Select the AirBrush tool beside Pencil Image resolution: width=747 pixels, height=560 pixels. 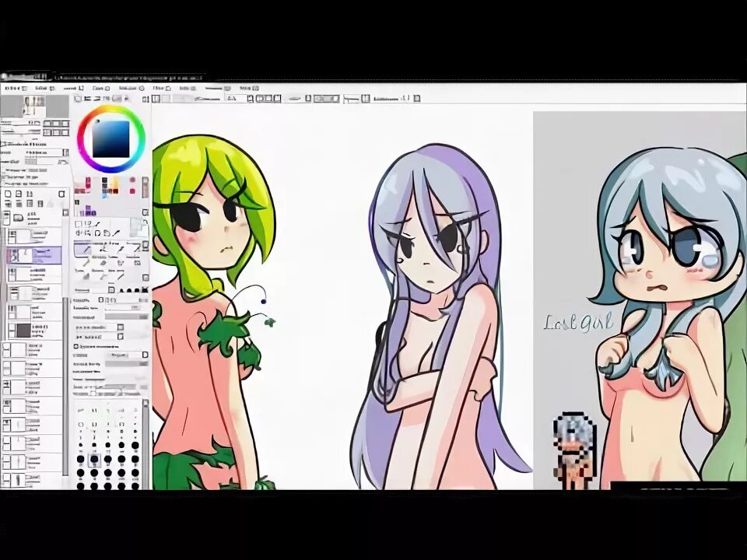pyautogui.click(x=101, y=248)
